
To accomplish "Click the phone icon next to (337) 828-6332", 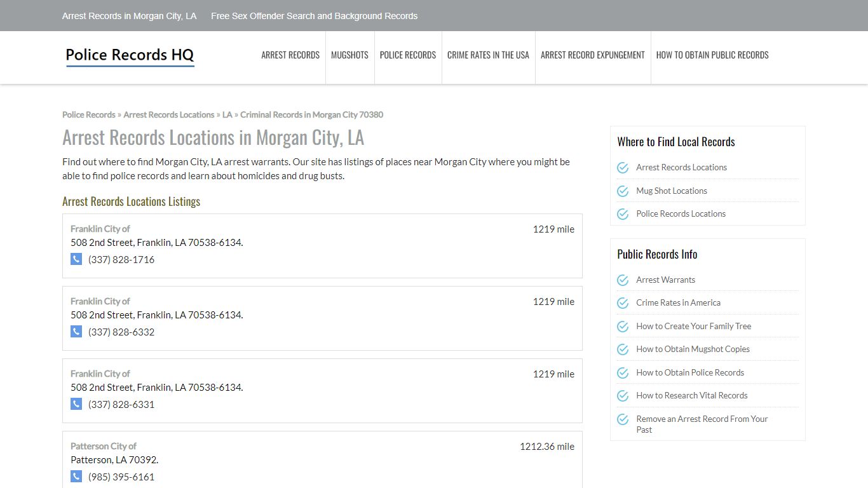I will tap(76, 332).
